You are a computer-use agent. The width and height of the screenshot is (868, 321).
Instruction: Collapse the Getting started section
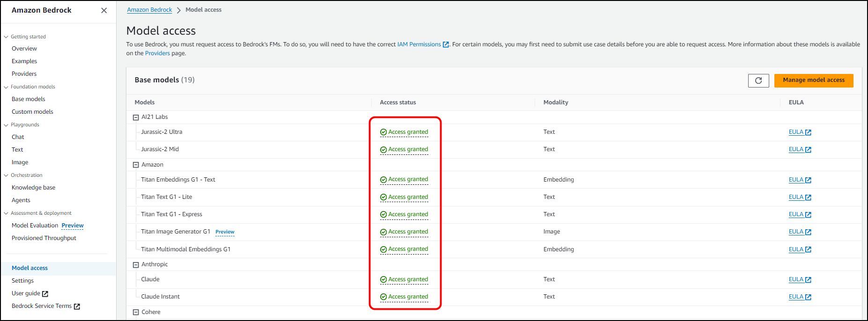[x=6, y=37]
